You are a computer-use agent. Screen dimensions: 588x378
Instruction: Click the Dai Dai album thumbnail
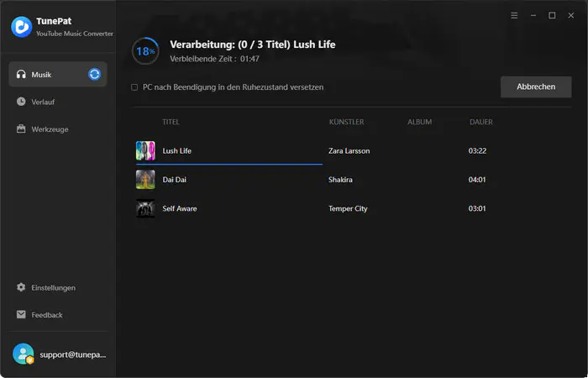[x=145, y=179]
